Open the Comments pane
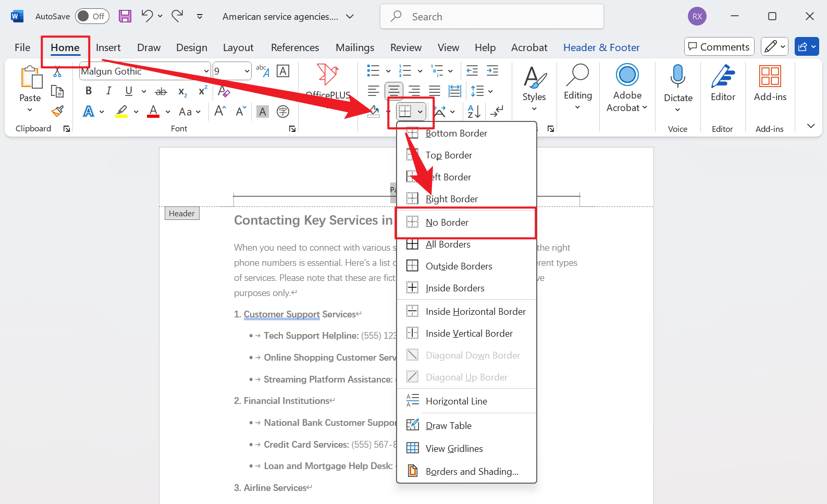Screen dimensions: 827x504 click(719, 47)
